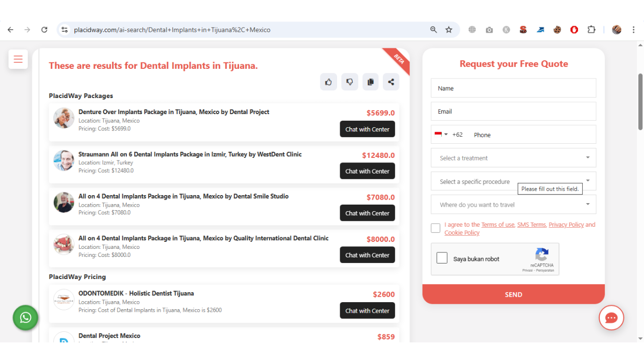This screenshot has height=362, width=644.
Task: Toggle the AdBlock extension icon
Action: point(574,30)
